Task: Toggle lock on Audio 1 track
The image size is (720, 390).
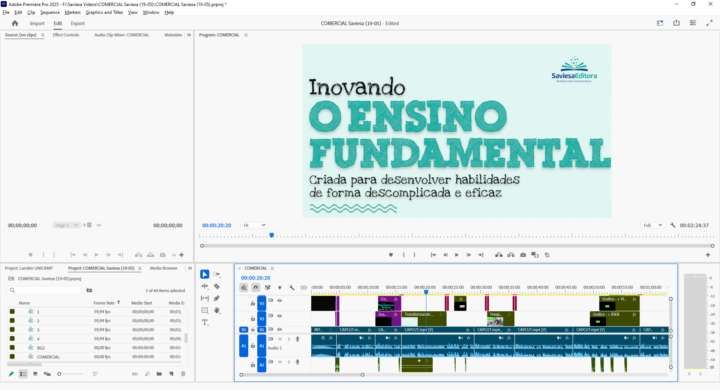Action: point(253,345)
